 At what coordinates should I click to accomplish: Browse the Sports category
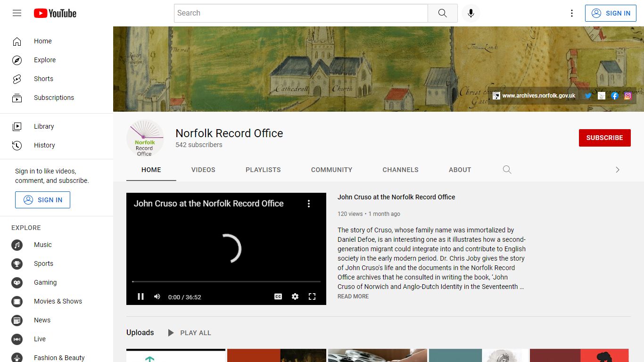coord(57,263)
